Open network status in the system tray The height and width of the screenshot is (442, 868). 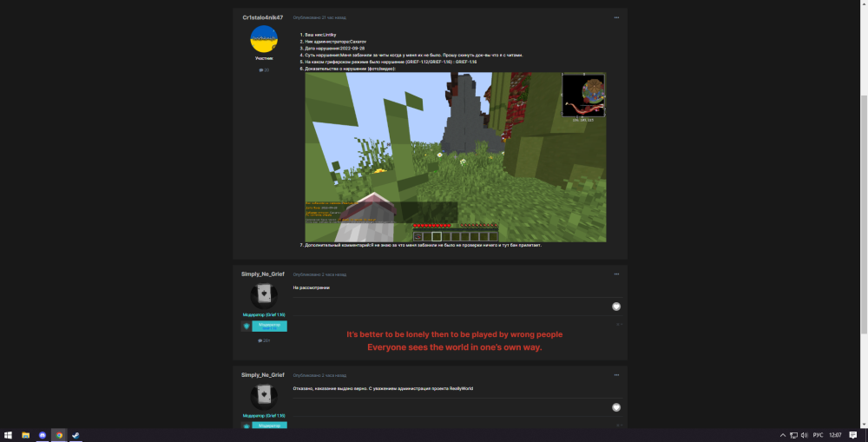[793, 435]
